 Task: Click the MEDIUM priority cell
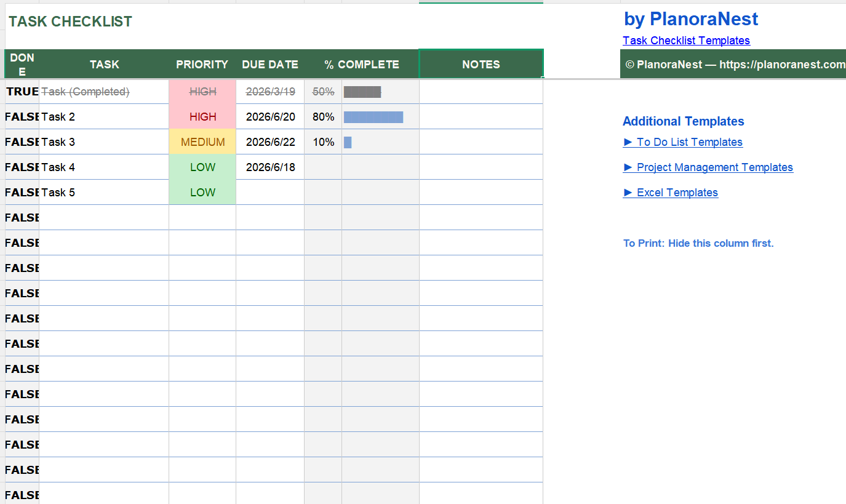pos(202,142)
